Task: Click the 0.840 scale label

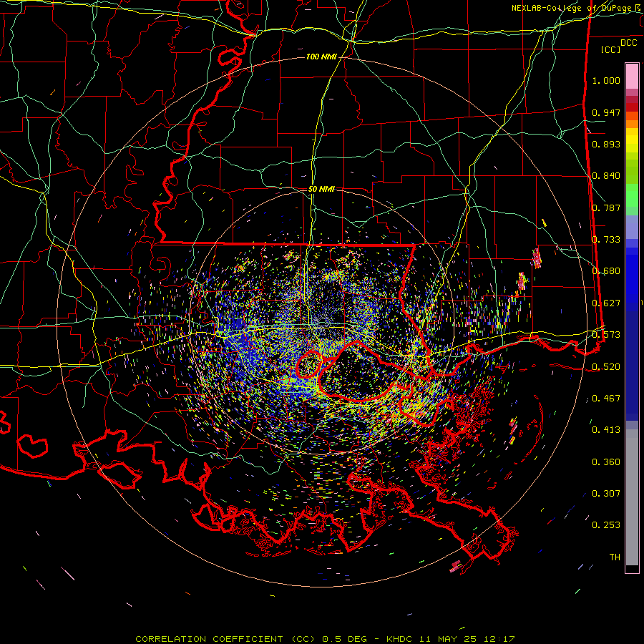Action: coord(606,176)
